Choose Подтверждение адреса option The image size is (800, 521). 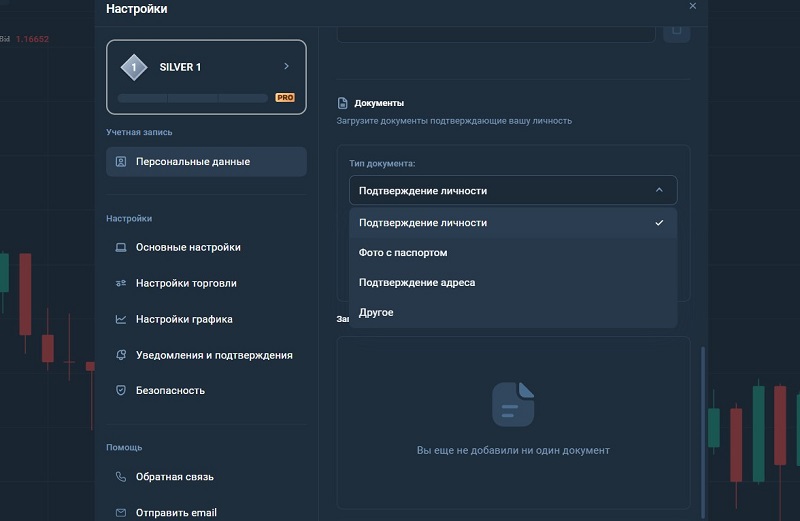pos(513,283)
